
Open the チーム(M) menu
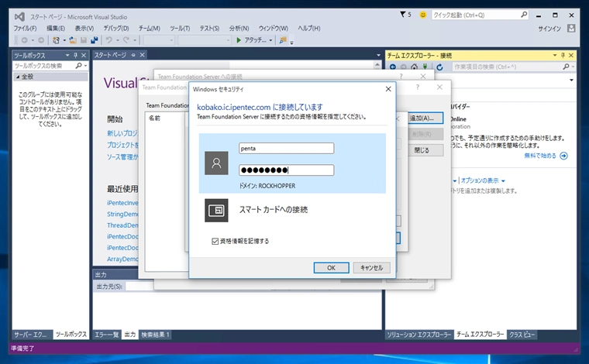tap(149, 28)
